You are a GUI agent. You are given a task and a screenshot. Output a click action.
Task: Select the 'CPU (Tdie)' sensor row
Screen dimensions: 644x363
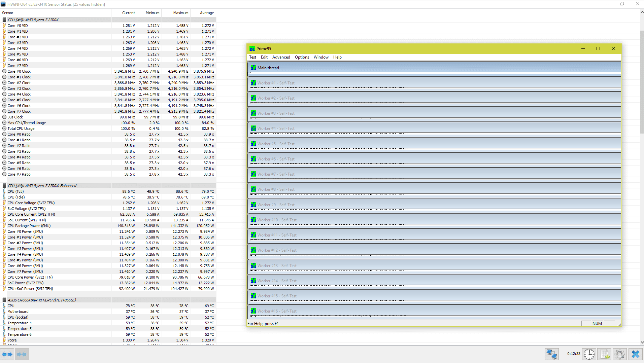(108, 197)
